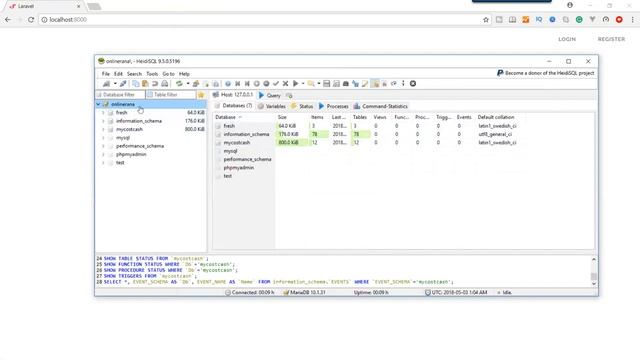Switch to the Query tab
The image size is (640, 360).
tap(270, 96)
